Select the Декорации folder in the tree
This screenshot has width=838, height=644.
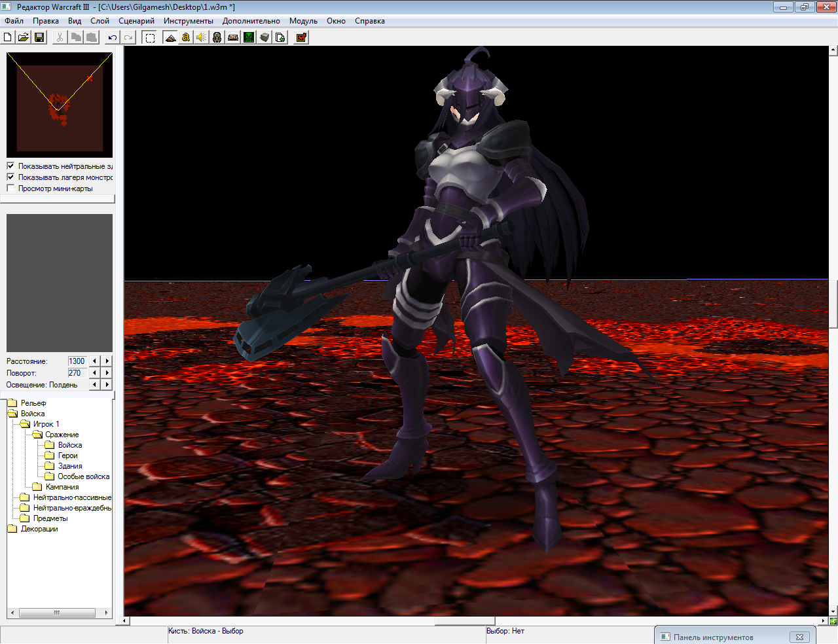[x=39, y=529]
